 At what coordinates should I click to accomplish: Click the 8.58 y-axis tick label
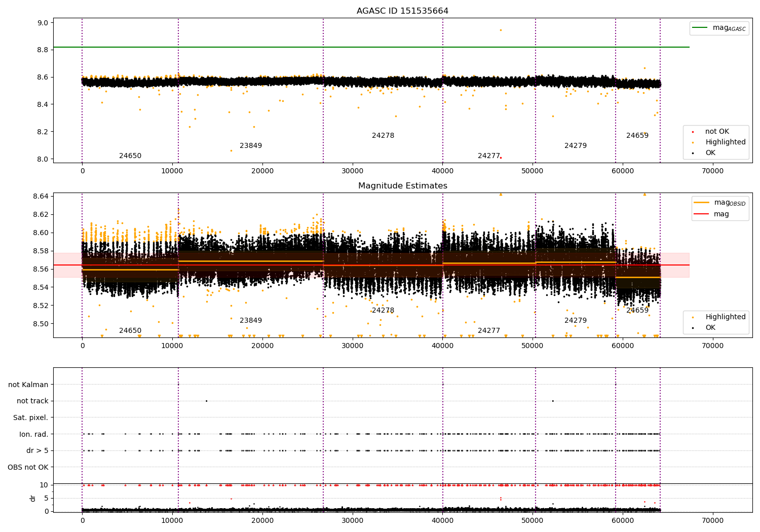[x=41, y=251]
